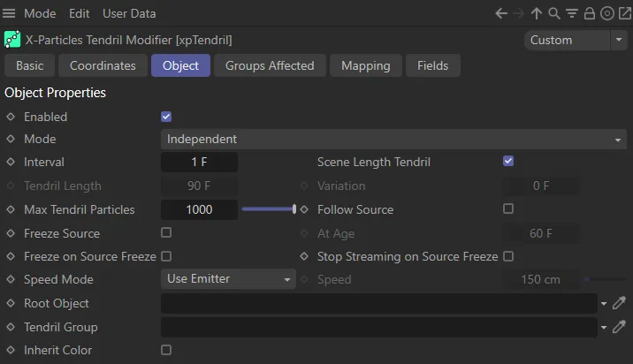The width and height of the screenshot is (633, 364).
Task: Click the Root Object eyedropper picker
Action: click(x=619, y=303)
